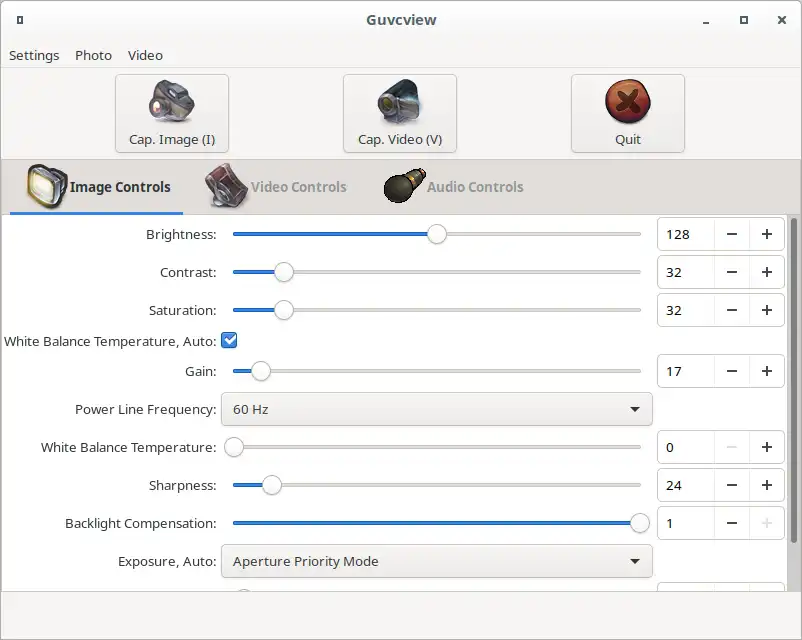Click the Image Controls lamp icon

pos(47,186)
